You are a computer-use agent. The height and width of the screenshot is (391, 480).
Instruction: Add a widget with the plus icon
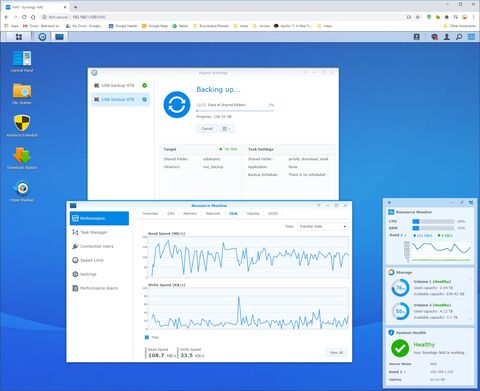tap(389, 202)
